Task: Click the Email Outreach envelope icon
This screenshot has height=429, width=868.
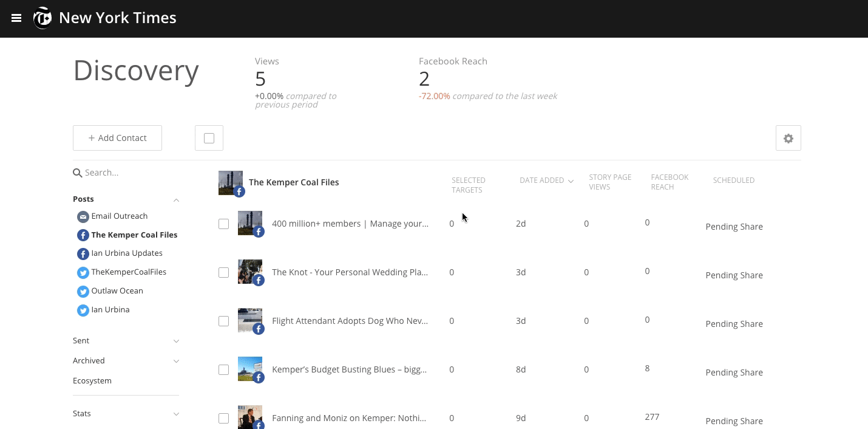Action: point(83,217)
